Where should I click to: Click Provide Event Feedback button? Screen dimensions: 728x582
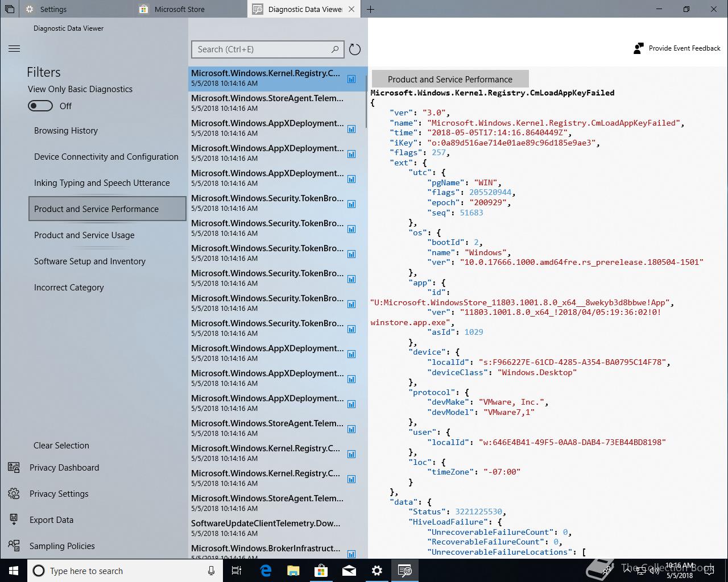[x=677, y=48]
